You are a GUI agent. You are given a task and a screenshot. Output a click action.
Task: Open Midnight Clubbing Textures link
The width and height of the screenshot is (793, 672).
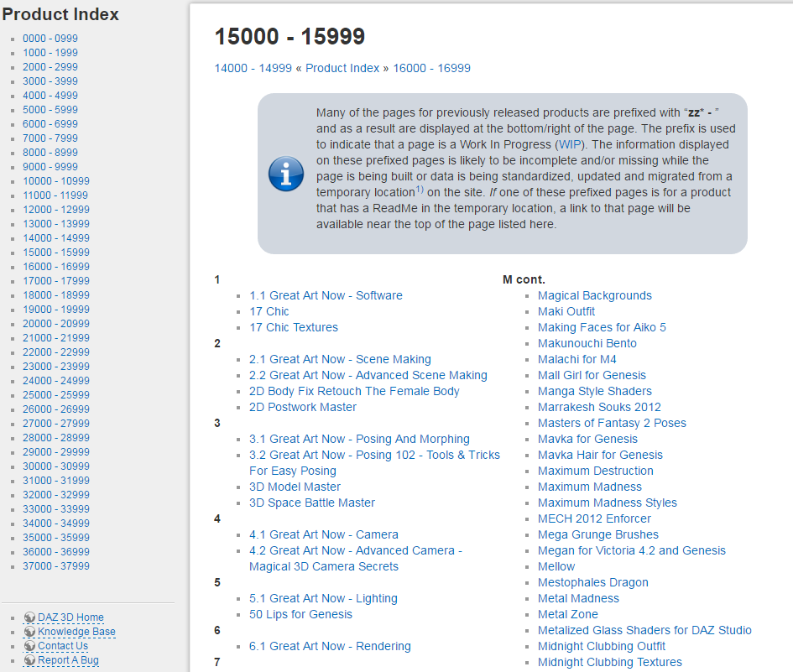(610, 662)
